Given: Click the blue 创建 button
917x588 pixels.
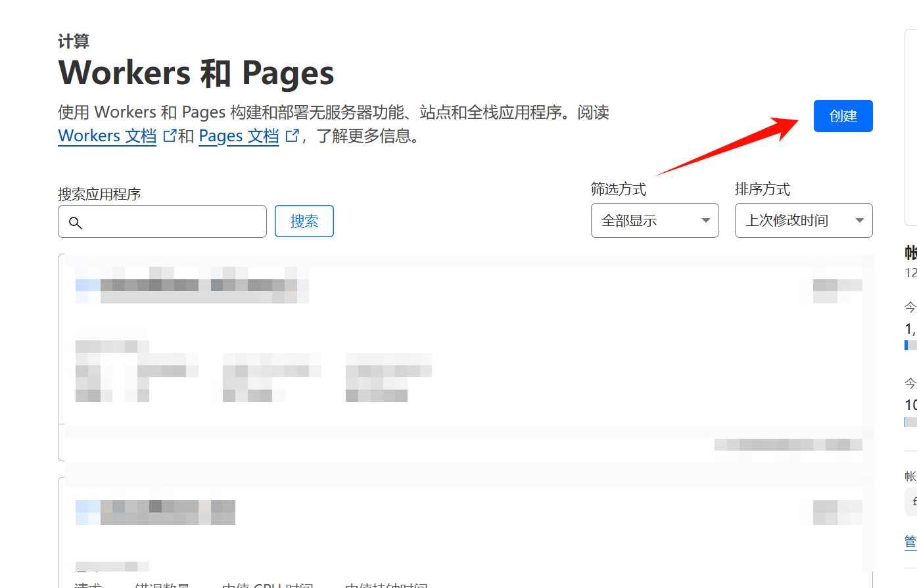Looking at the screenshot, I should pyautogui.click(x=843, y=116).
